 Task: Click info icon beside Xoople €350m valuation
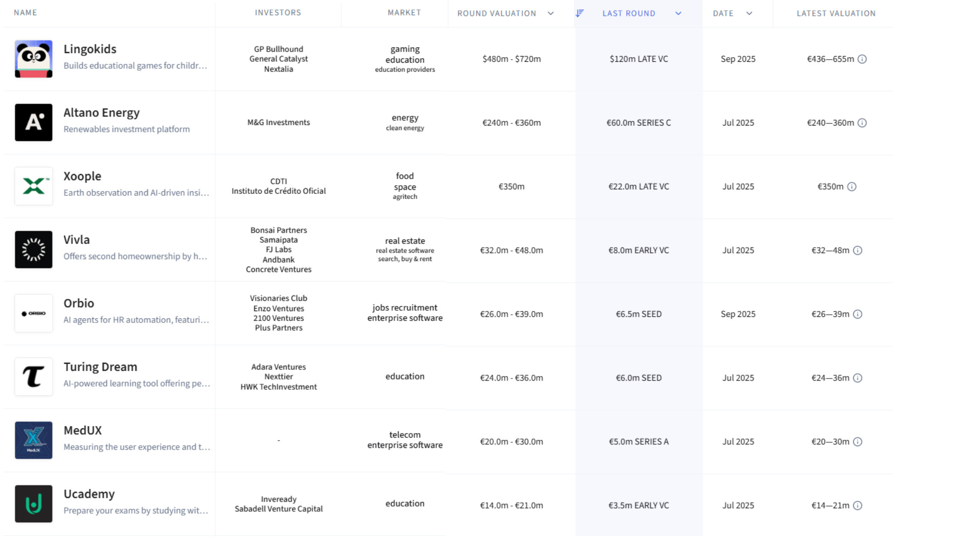click(x=852, y=187)
